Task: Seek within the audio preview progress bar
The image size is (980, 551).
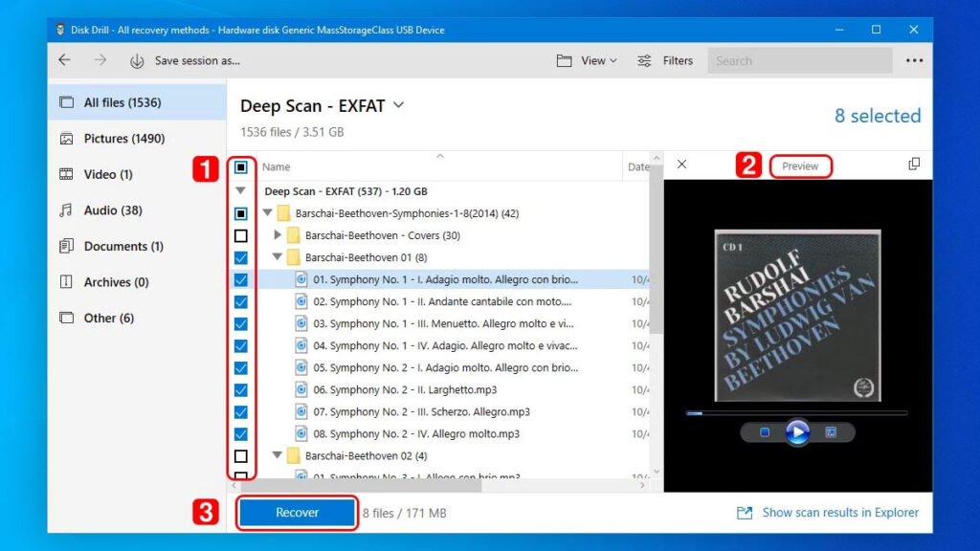Action: [x=796, y=413]
